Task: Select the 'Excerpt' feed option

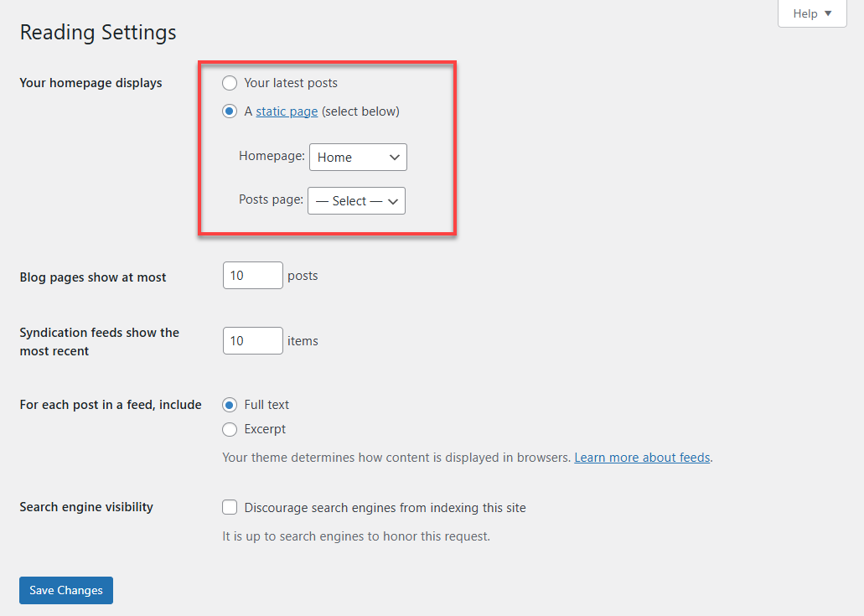Action: click(230, 428)
